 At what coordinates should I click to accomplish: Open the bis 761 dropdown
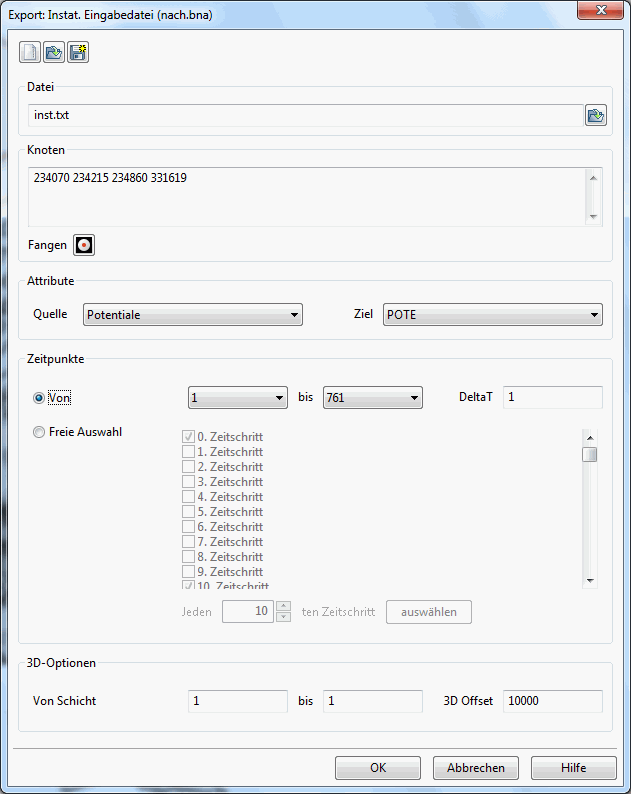click(372, 398)
